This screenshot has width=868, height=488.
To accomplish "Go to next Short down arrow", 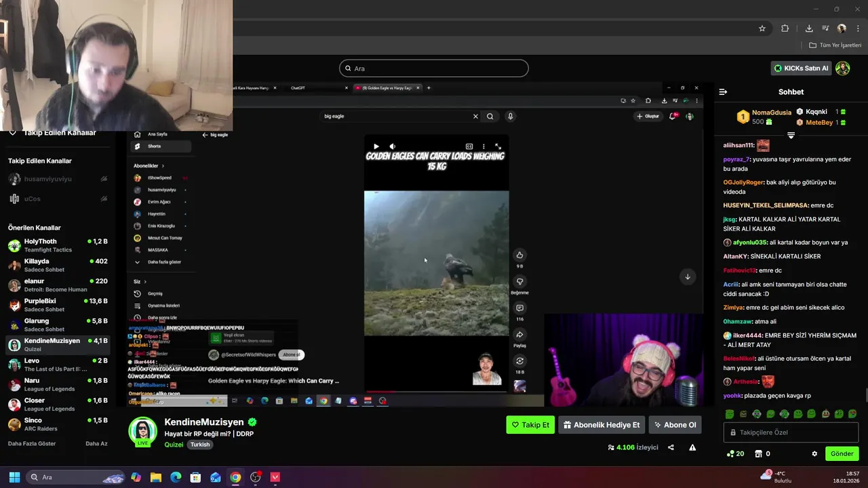I will pyautogui.click(x=687, y=277).
